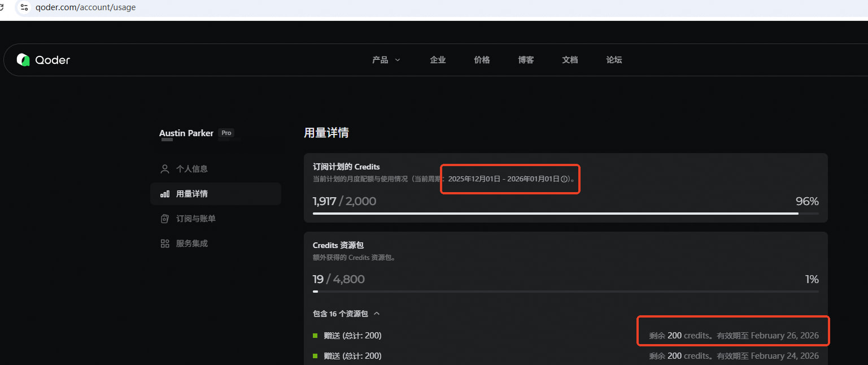Click the 订阅与账单 receipt icon
The image size is (868, 365).
pos(165,219)
